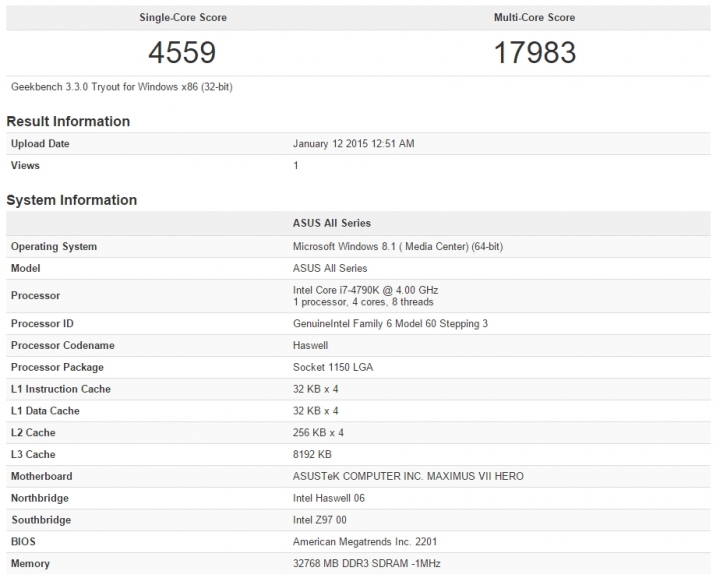Select GenuineIntel Family 6 Model 60 value

pos(390,324)
